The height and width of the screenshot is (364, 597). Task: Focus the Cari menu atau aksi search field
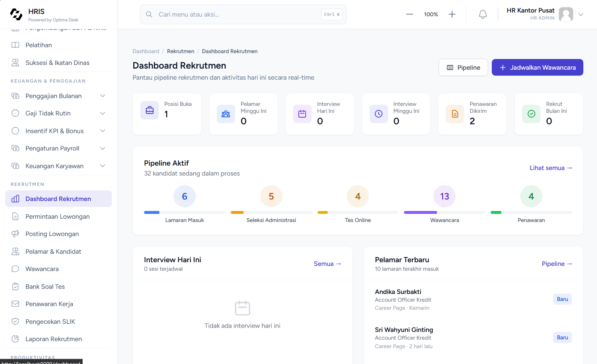pyautogui.click(x=243, y=14)
